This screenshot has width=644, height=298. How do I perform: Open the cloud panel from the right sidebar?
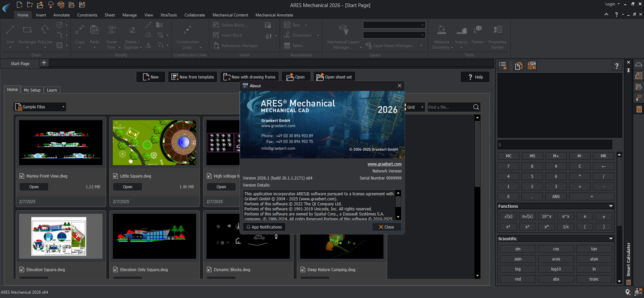(x=639, y=64)
